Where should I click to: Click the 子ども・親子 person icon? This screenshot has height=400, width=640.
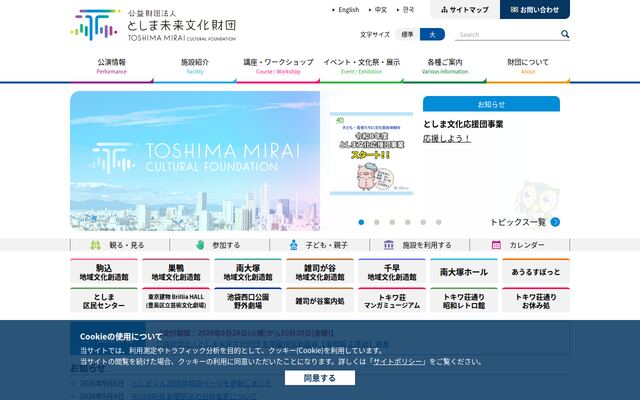[x=293, y=245]
